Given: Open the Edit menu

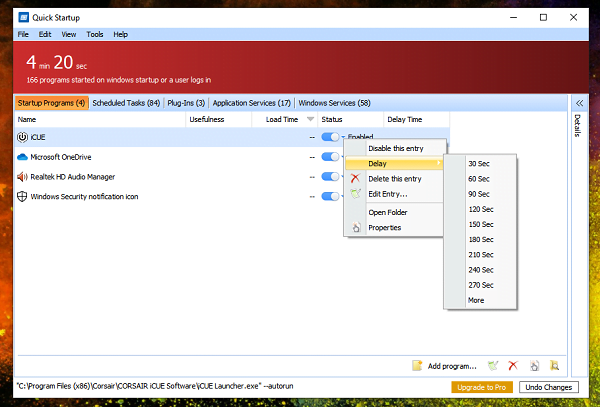Looking at the screenshot, I should 45,34.
